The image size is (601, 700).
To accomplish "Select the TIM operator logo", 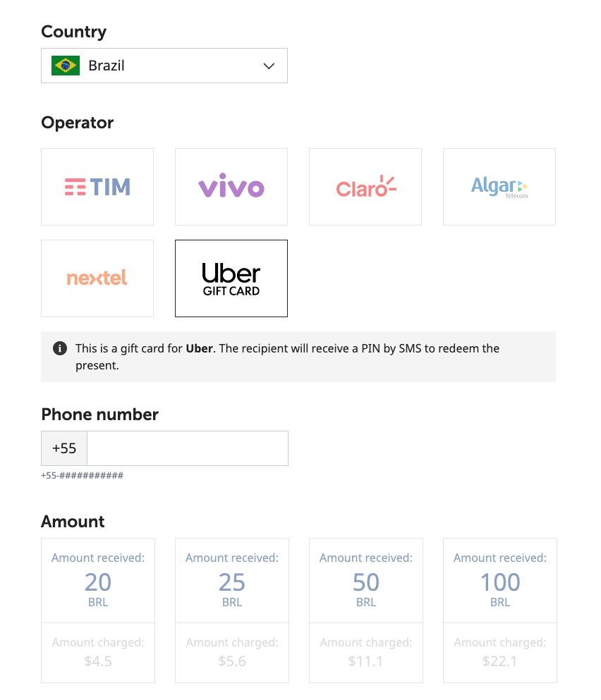I will pos(97,187).
